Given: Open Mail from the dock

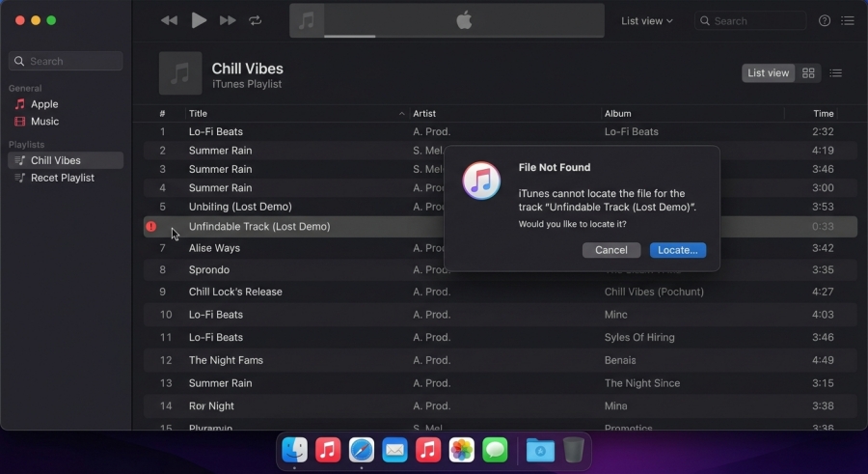Looking at the screenshot, I should tap(394, 450).
